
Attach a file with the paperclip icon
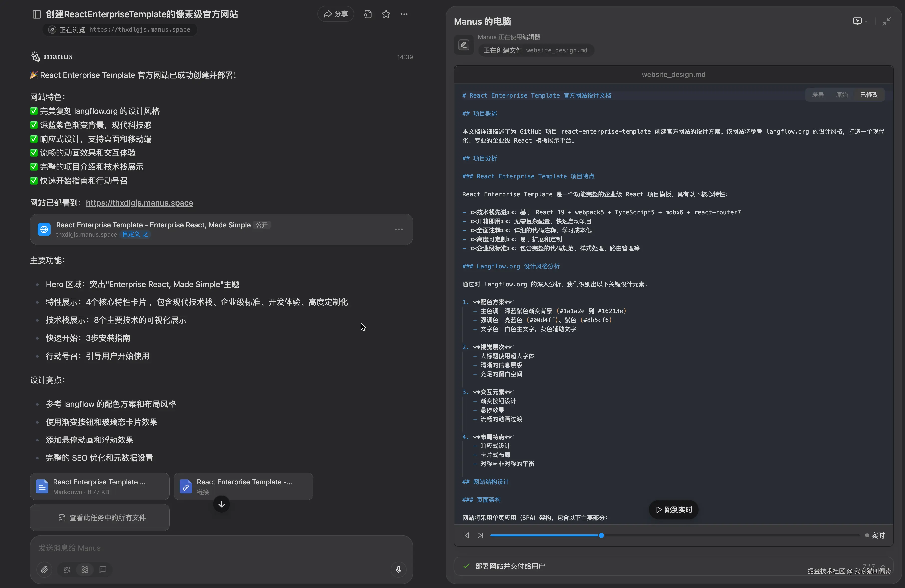(44, 569)
